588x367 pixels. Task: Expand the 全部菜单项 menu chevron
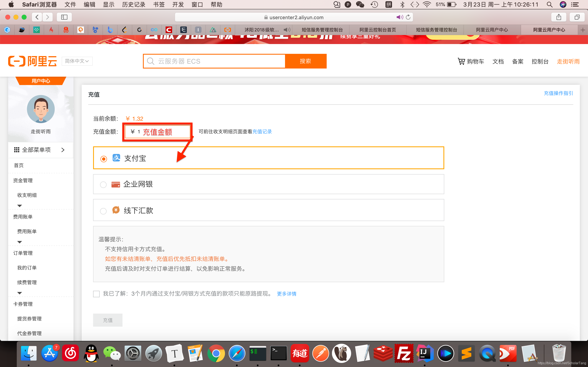click(63, 150)
